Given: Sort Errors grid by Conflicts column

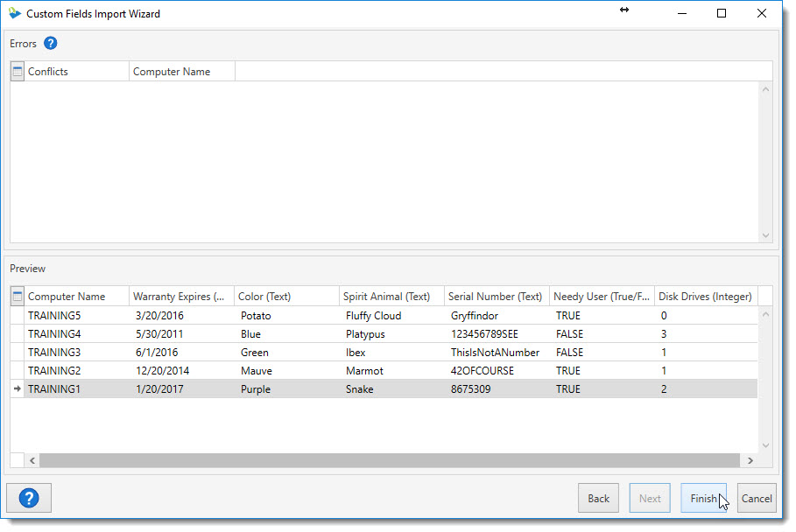Looking at the screenshot, I should click(76, 72).
